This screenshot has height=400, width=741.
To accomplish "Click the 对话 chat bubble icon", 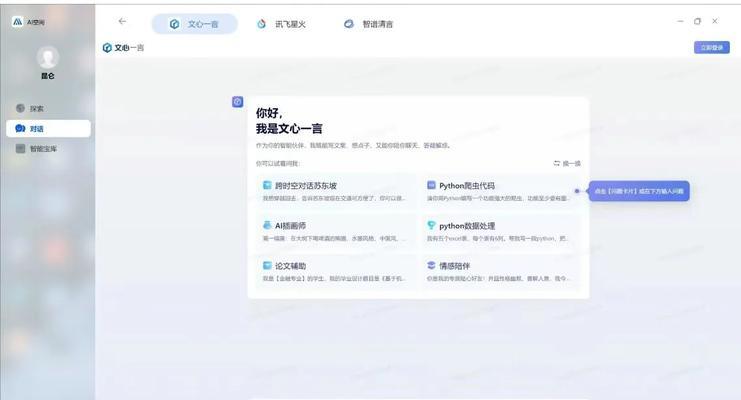I will coord(20,129).
